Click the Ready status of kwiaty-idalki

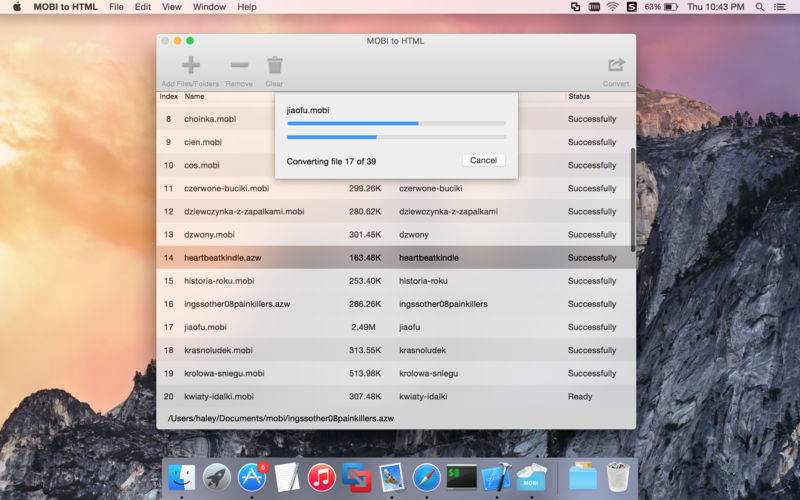point(580,396)
